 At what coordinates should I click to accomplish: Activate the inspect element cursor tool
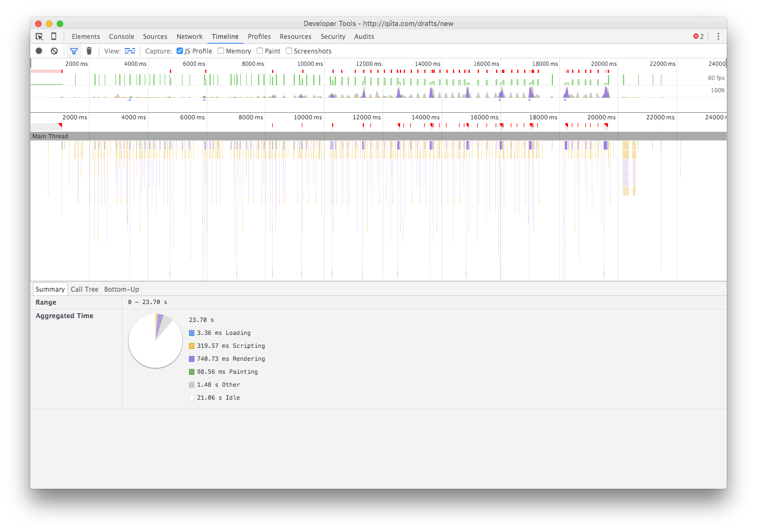(x=39, y=36)
